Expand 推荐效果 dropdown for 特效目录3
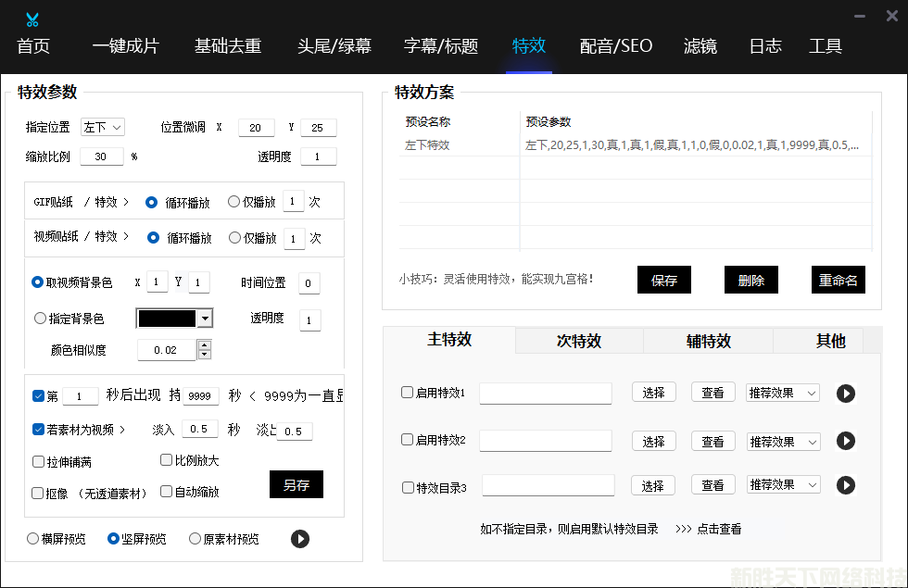Screen dimensions: 908x588 point(783,484)
